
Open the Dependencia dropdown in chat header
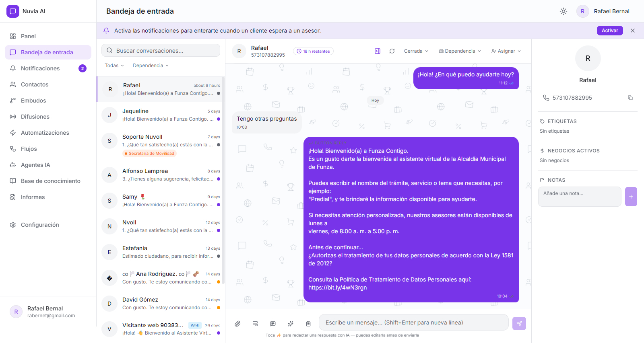click(460, 51)
